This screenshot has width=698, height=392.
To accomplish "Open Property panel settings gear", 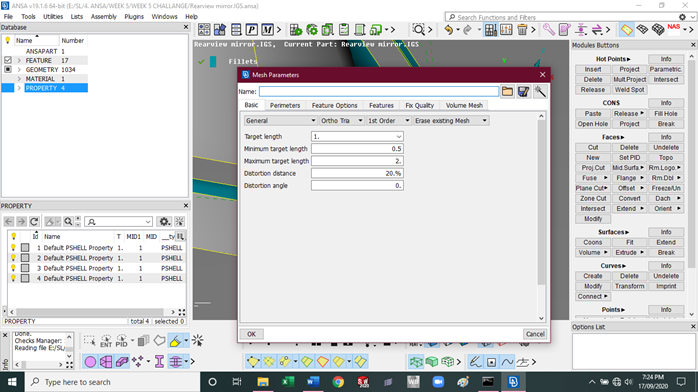I will (164, 222).
